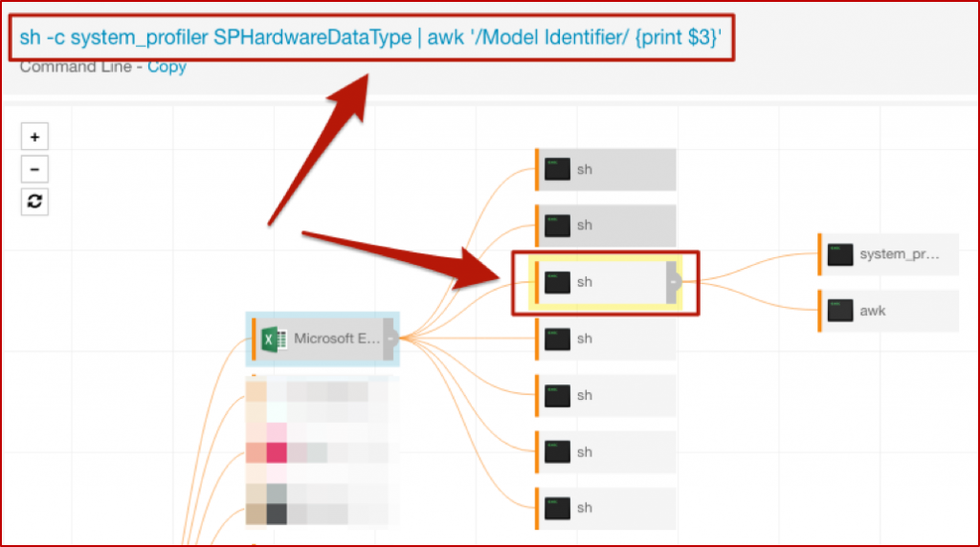Collapse the Microsoft Excel node's child arrow

[390, 338]
